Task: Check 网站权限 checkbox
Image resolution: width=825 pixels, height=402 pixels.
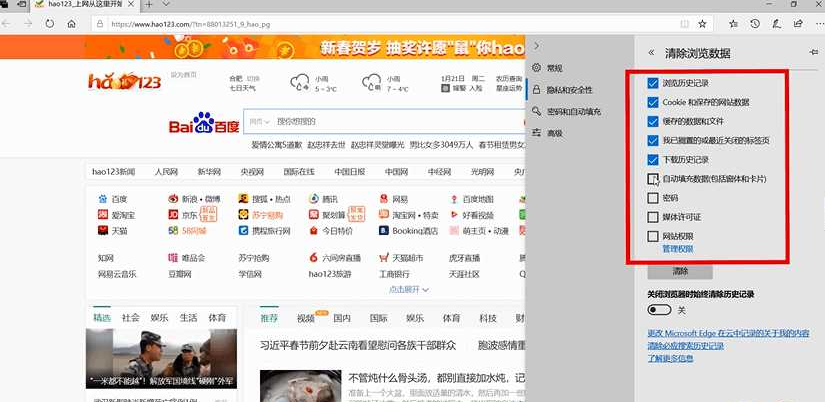Action: 653,236
